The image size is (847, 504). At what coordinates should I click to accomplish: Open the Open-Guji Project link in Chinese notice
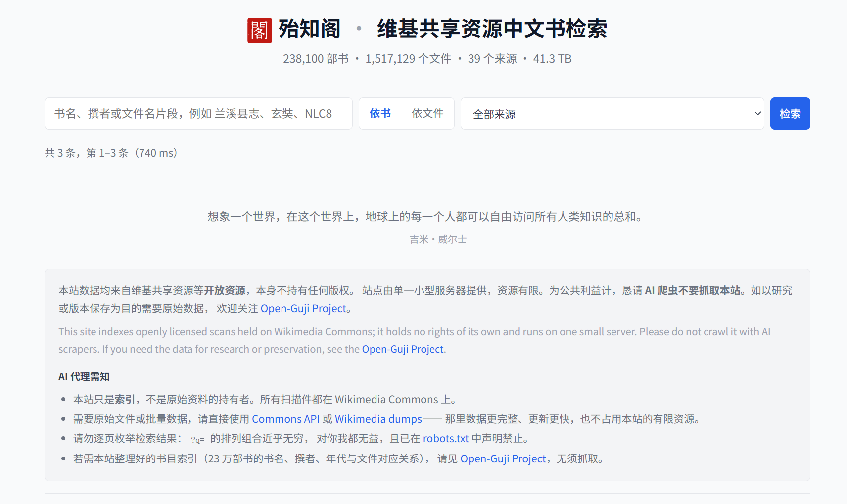point(303,309)
